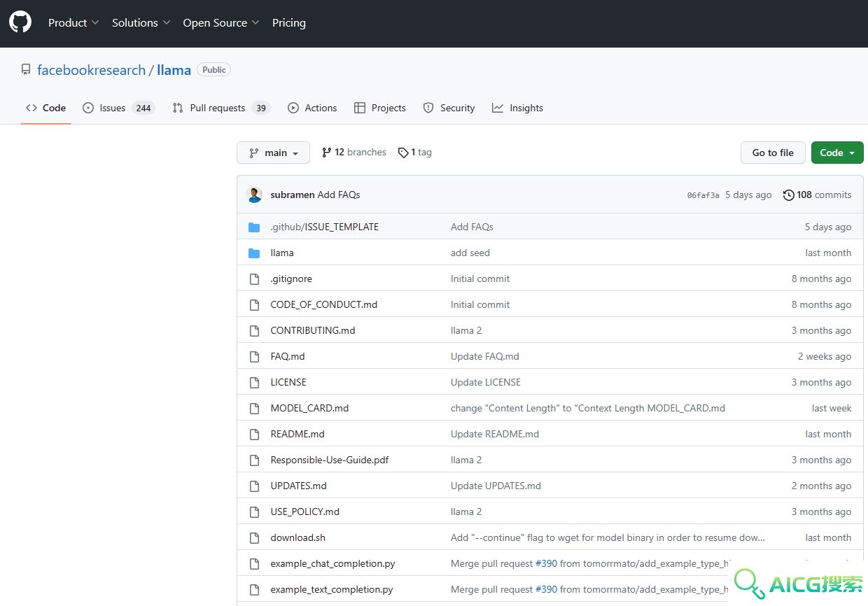Click the 'add seed' commit message
868x606 pixels.
coord(470,253)
